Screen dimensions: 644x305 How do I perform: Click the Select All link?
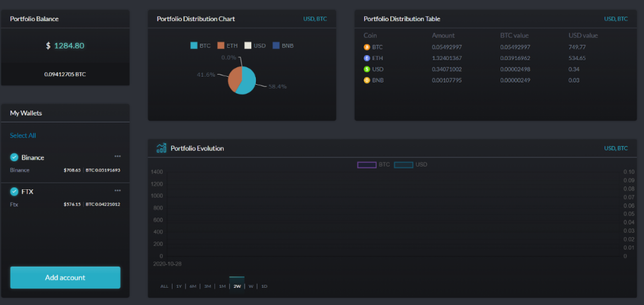[x=23, y=135]
